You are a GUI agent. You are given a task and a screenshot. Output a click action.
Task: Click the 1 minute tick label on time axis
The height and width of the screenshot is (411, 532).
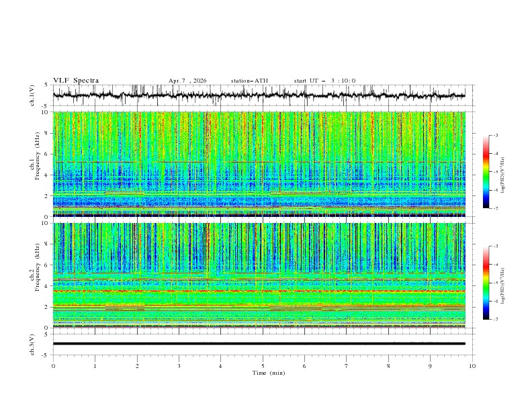click(95, 366)
